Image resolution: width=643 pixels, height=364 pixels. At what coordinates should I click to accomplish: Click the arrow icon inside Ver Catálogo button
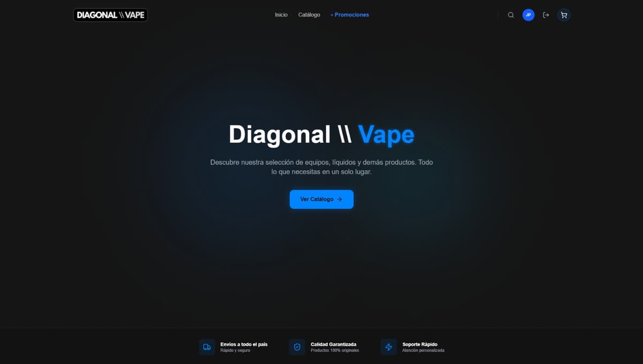click(339, 199)
